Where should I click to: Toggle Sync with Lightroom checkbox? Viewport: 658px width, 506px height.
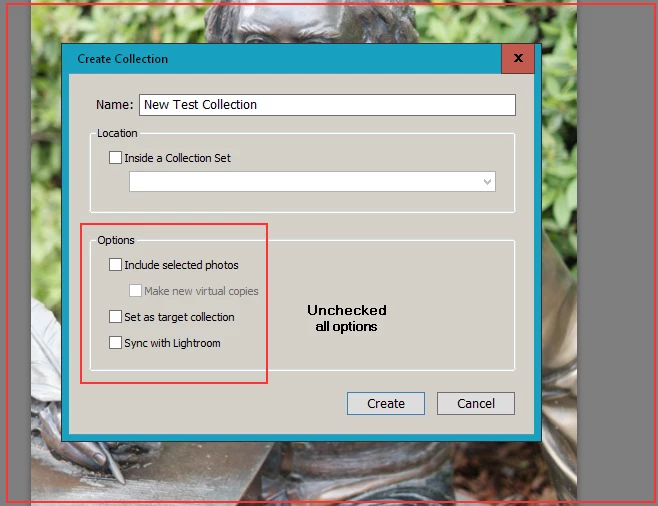tap(115, 342)
